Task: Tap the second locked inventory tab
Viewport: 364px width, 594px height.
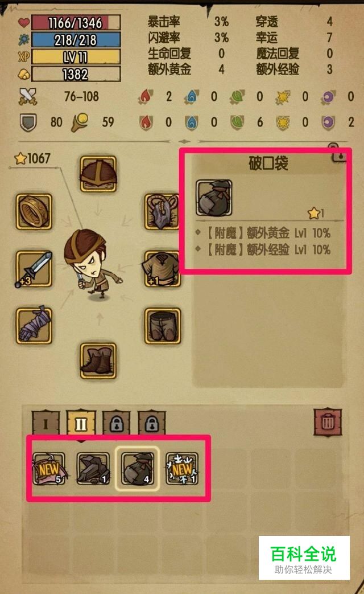Action: 151,423
